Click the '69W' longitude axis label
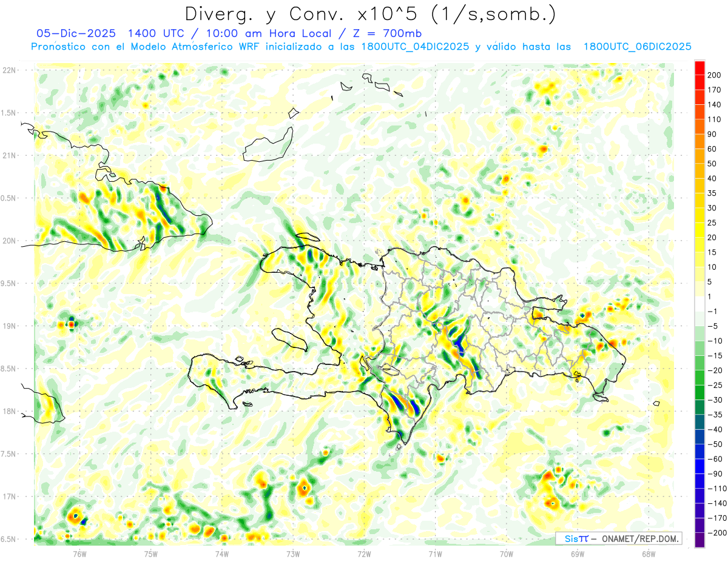Screen dimensions: 728x562 click(x=578, y=554)
